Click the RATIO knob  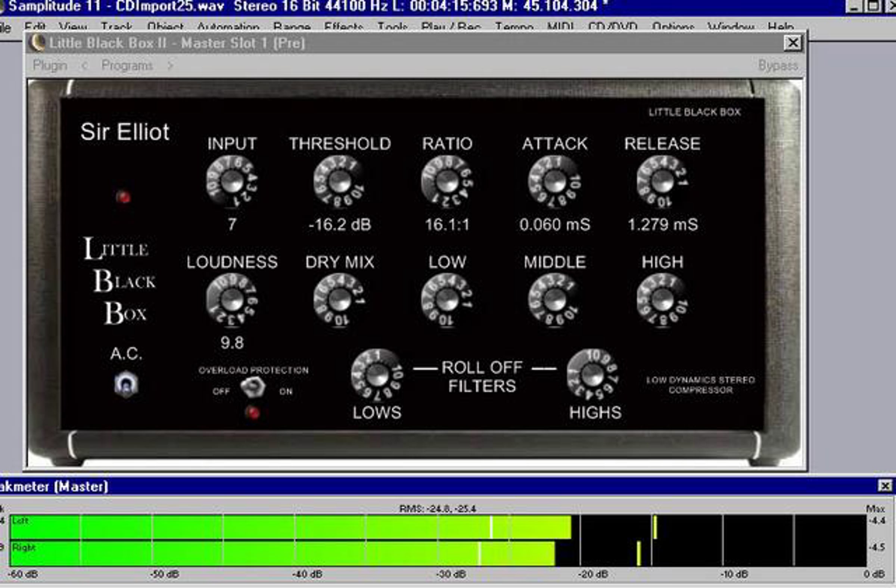(447, 182)
